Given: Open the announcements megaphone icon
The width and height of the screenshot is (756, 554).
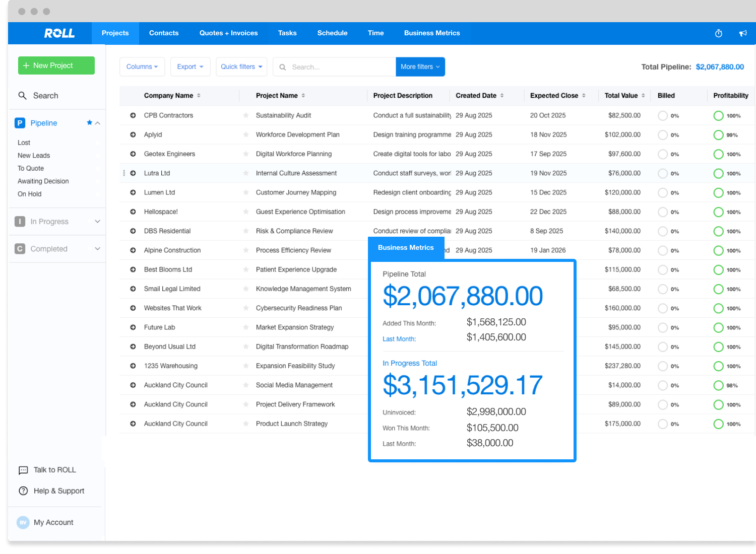Looking at the screenshot, I should [743, 33].
